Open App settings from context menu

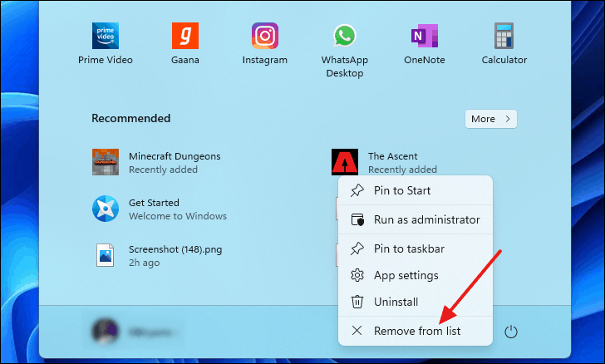click(416, 275)
